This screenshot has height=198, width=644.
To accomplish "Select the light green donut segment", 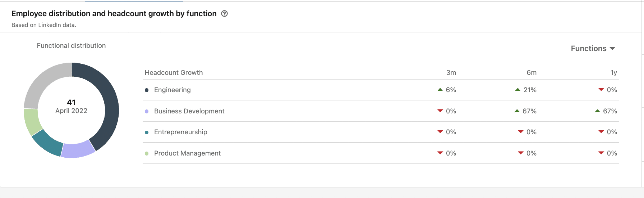I will [32, 122].
